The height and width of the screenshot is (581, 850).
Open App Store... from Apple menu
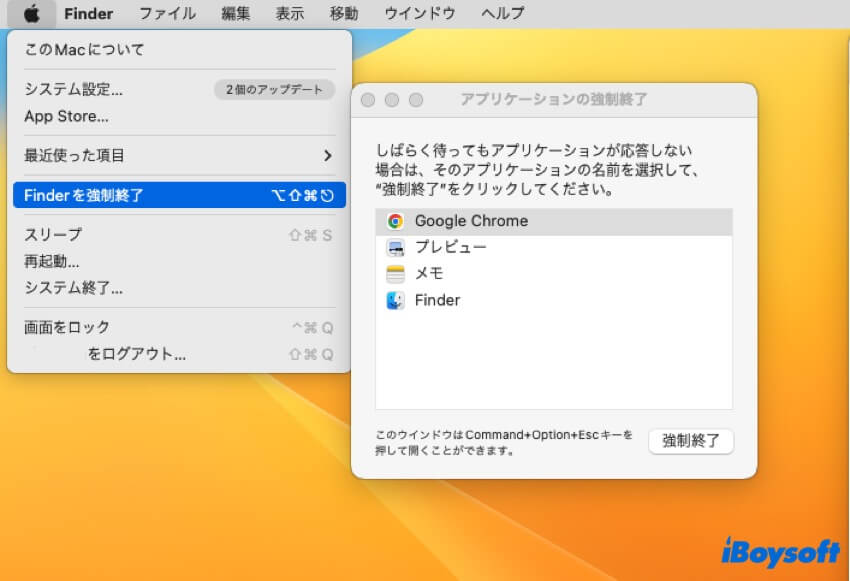[179, 116]
